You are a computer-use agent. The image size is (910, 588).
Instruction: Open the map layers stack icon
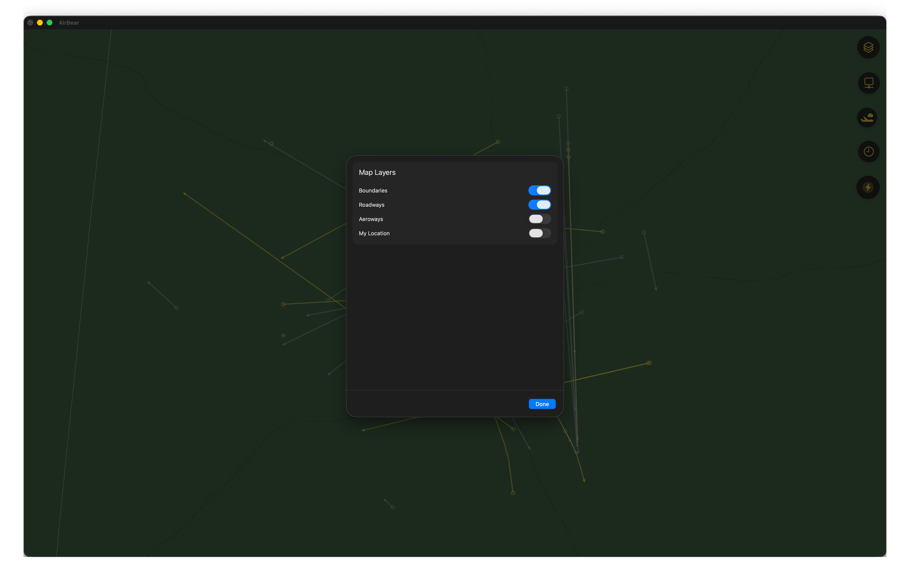pyautogui.click(x=868, y=47)
